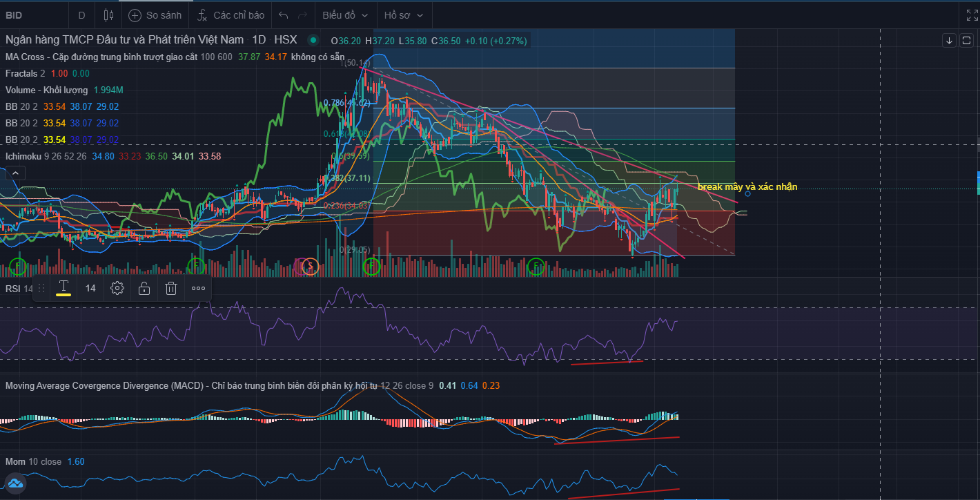
Task: Toggle the maximize pane button at chart top-right
Action: (x=965, y=41)
